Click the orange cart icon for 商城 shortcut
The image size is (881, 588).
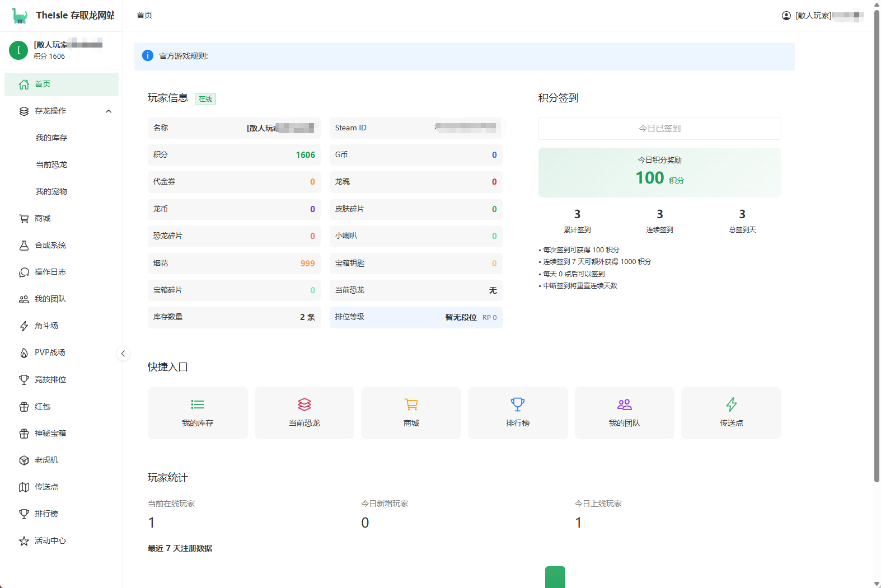coord(411,404)
